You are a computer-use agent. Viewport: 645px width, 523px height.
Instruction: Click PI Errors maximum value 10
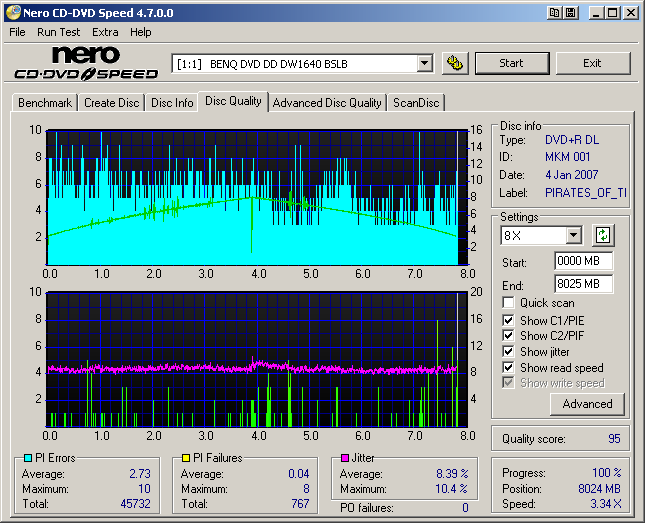pyautogui.click(x=144, y=489)
